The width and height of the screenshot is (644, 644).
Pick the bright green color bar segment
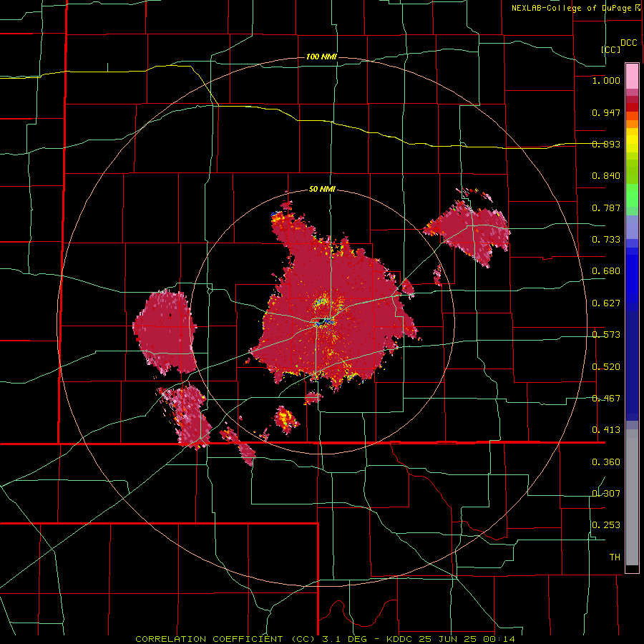pyautogui.click(x=632, y=195)
